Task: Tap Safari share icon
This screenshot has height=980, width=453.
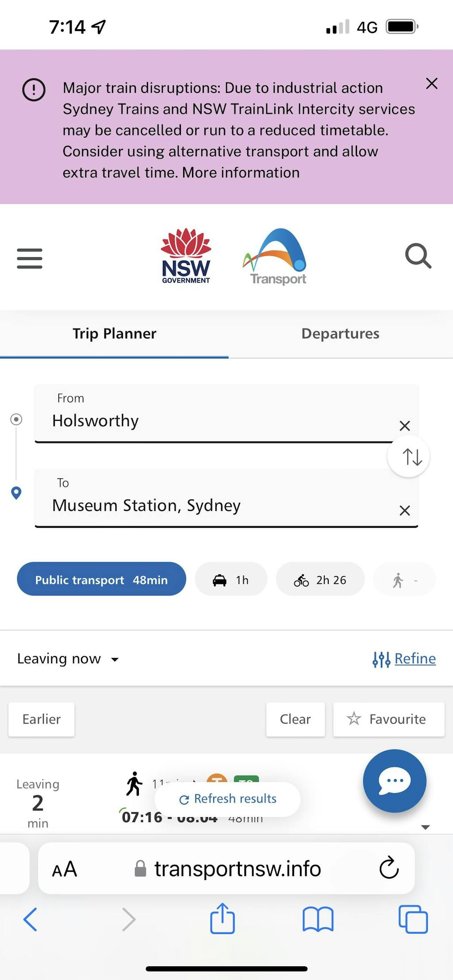Action: [222, 919]
